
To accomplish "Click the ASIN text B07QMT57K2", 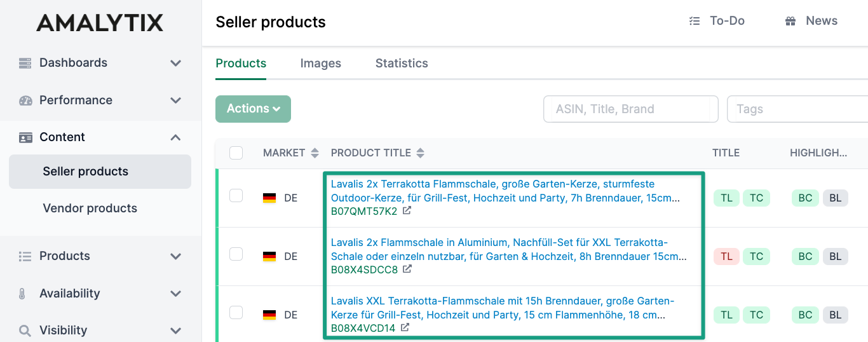I will pyautogui.click(x=364, y=212).
